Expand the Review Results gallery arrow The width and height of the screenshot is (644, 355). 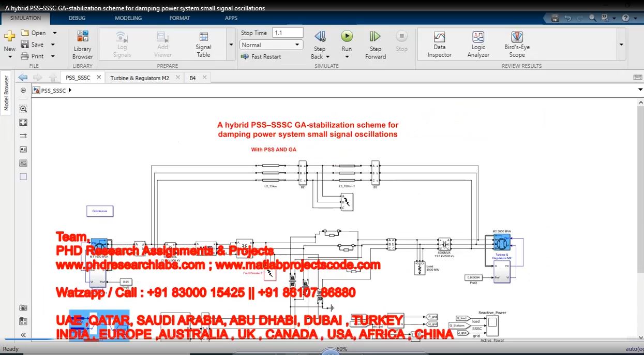coord(621,45)
